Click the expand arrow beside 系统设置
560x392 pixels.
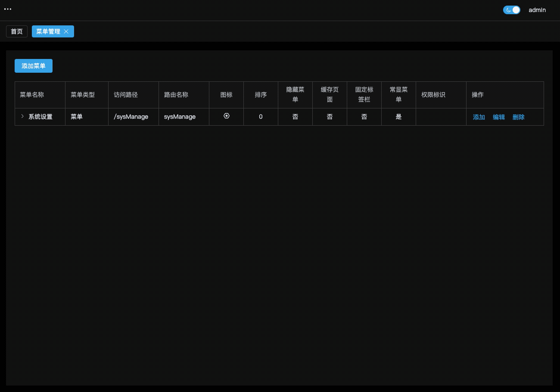pos(22,116)
